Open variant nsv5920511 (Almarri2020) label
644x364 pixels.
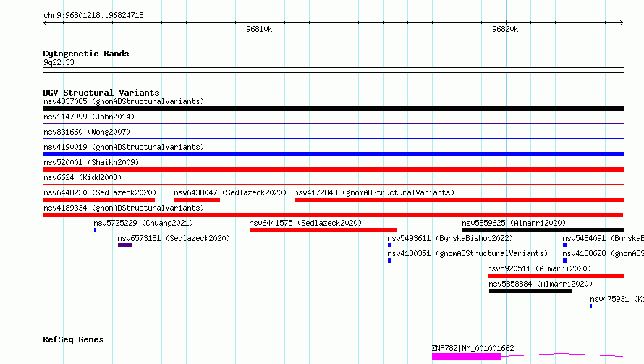click(x=539, y=268)
